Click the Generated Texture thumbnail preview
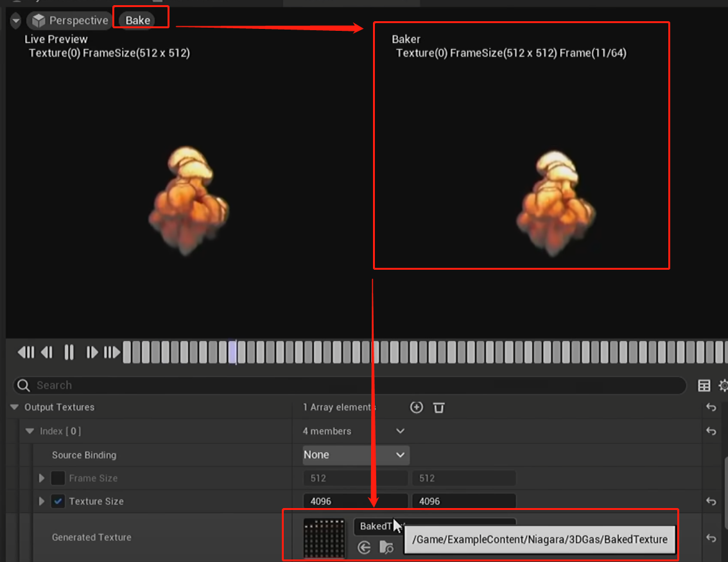 click(x=324, y=538)
